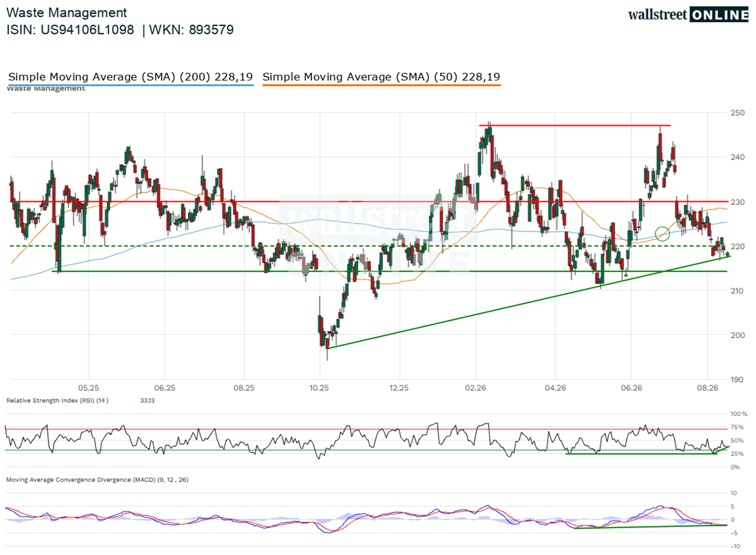Click the ISIN: US94106L1098 text
The image size is (756, 555).
(x=70, y=30)
